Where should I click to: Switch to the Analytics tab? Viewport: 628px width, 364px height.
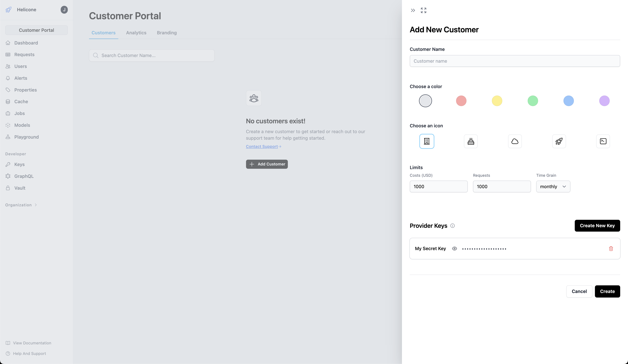(x=136, y=33)
